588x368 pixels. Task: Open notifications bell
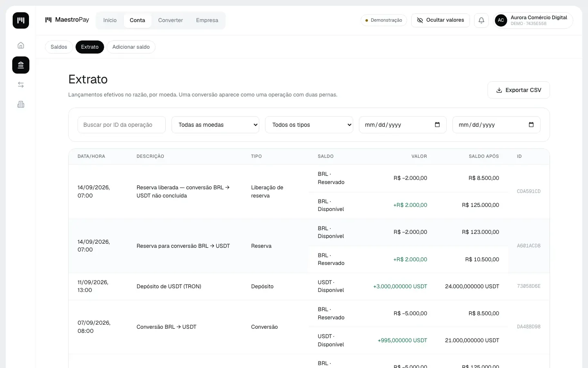pos(481,20)
